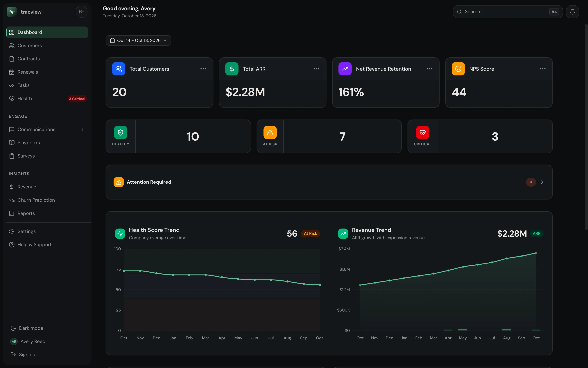Click the search magnifier icon
The image size is (588, 368).
coord(459,12)
